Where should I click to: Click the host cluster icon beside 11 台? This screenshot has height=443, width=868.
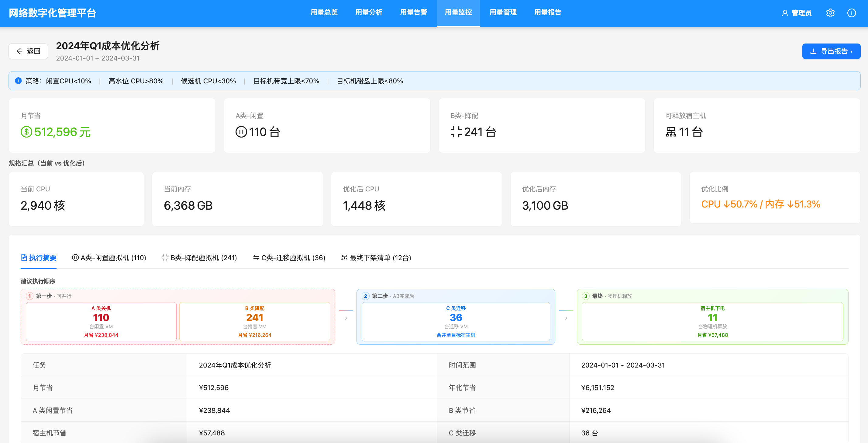(x=671, y=132)
